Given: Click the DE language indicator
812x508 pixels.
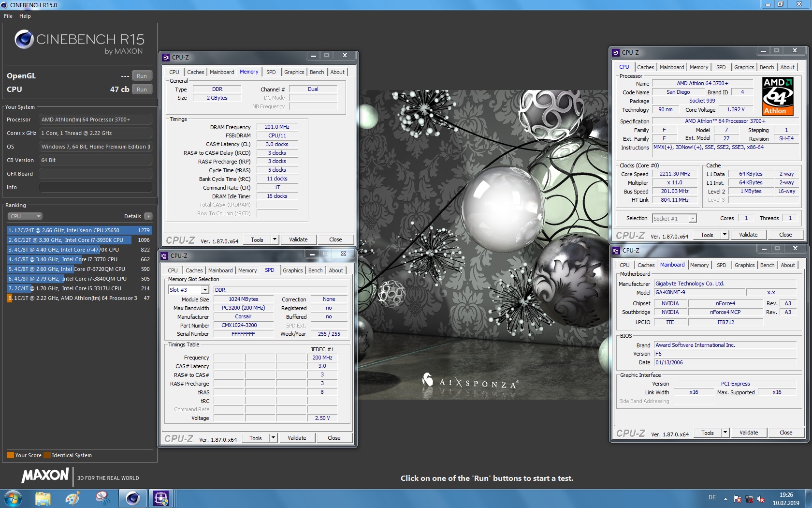Looking at the screenshot, I should (x=712, y=497).
